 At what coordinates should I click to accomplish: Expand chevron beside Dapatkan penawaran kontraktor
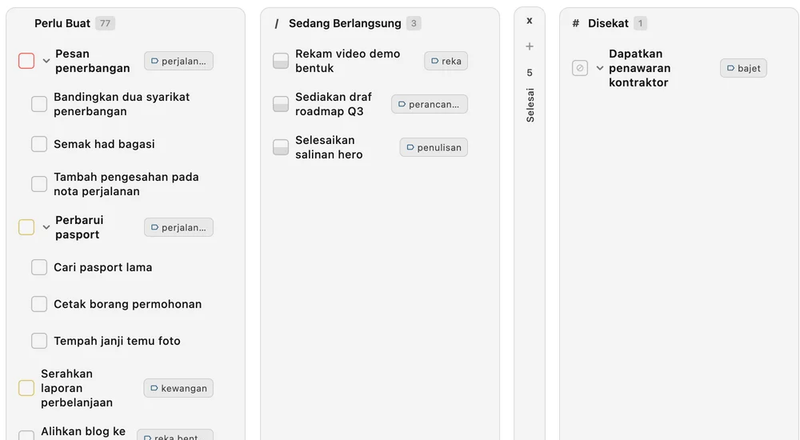(600, 68)
